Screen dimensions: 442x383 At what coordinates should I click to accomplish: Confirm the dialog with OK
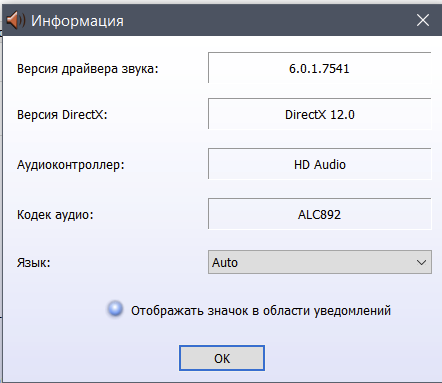pos(222,358)
